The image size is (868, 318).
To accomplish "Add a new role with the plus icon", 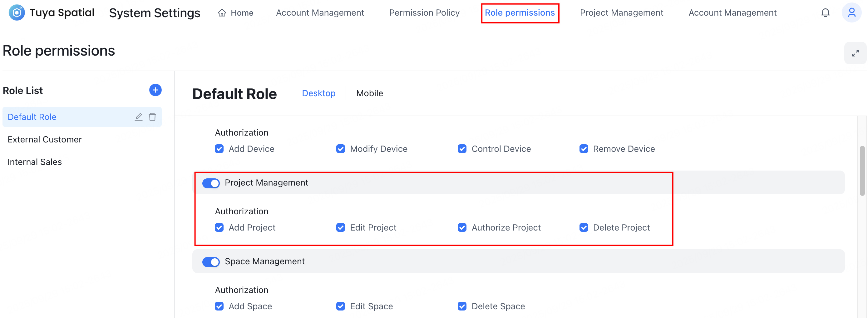I will click(155, 90).
